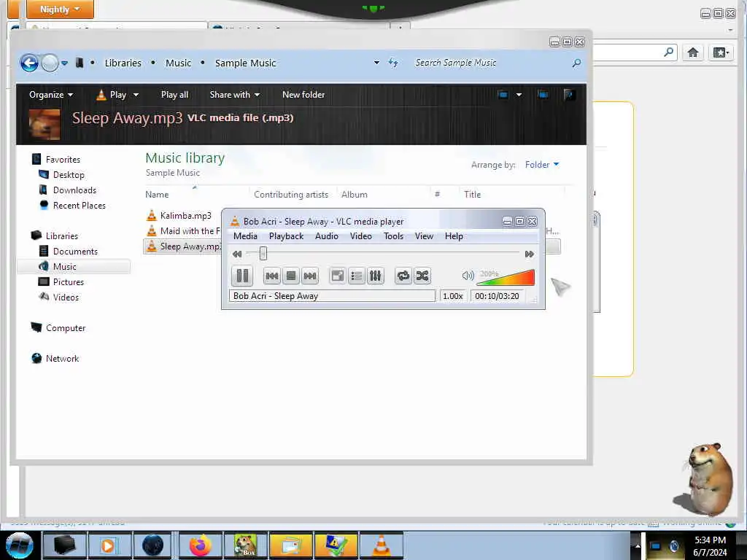Click the 1.00x playback speed indicator
747x560 pixels.
pos(452,296)
